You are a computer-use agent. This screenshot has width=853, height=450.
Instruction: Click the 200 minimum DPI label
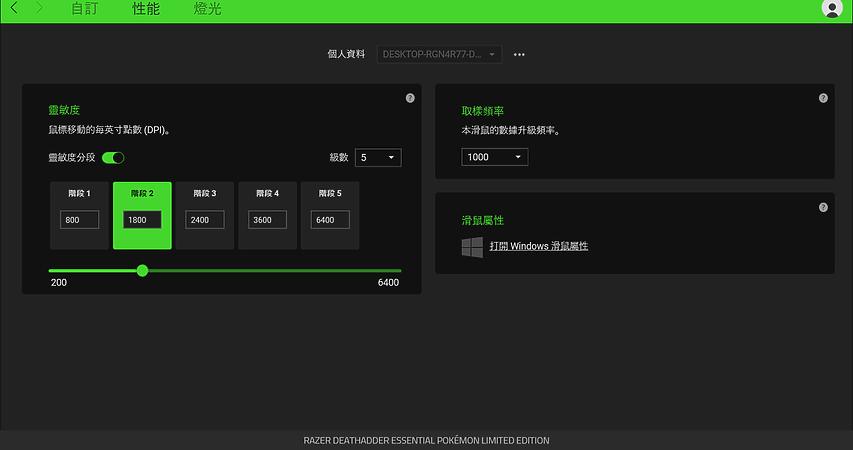click(x=59, y=282)
